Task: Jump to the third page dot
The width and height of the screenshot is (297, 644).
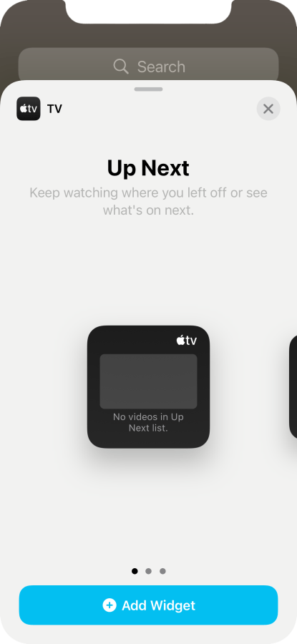Action: pyautogui.click(x=162, y=571)
